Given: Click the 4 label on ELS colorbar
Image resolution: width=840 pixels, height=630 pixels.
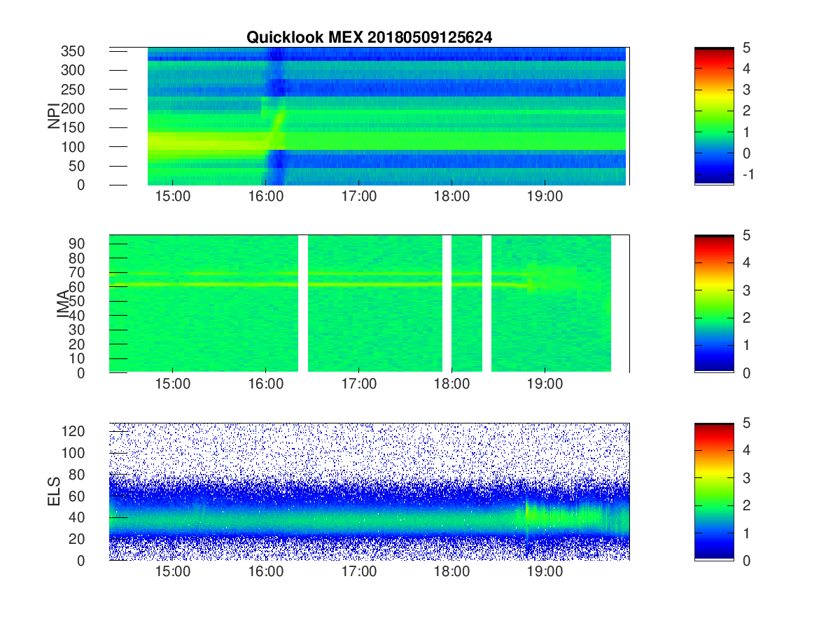Looking at the screenshot, I should click(x=745, y=450).
